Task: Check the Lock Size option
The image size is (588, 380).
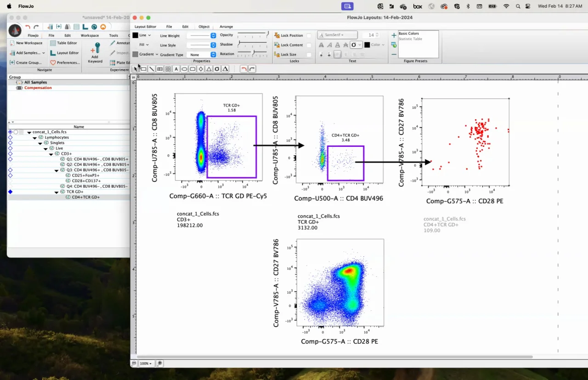Action: 309,55
